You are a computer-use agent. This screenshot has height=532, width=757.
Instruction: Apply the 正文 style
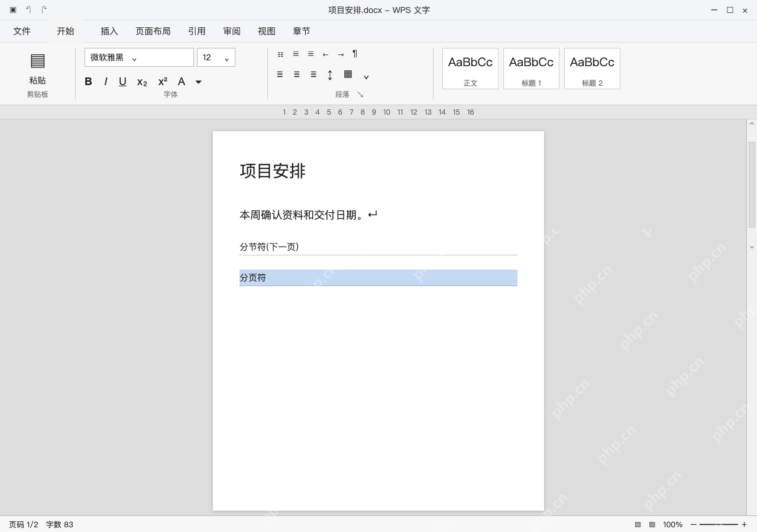[x=470, y=69]
